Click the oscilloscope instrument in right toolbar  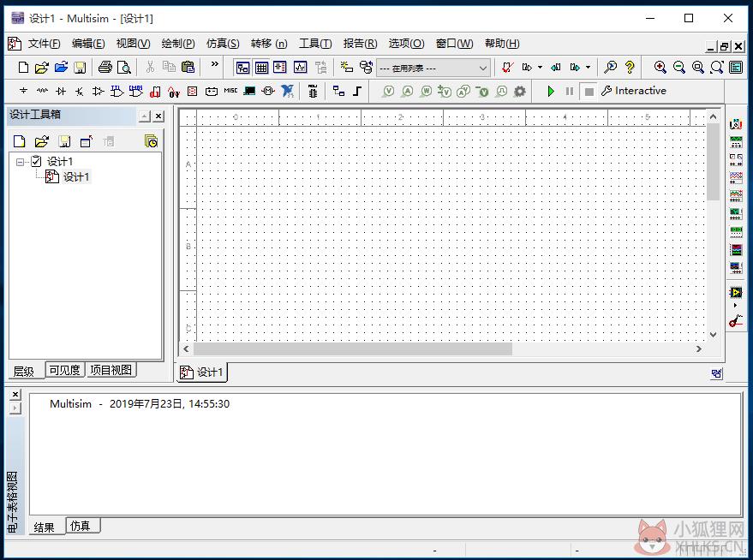pyautogui.click(x=736, y=177)
